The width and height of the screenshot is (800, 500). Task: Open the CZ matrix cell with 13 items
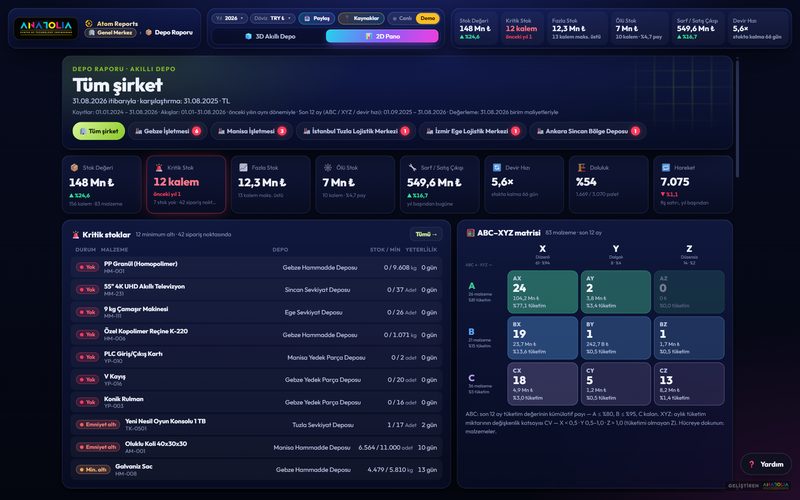click(x=689, y=384)
